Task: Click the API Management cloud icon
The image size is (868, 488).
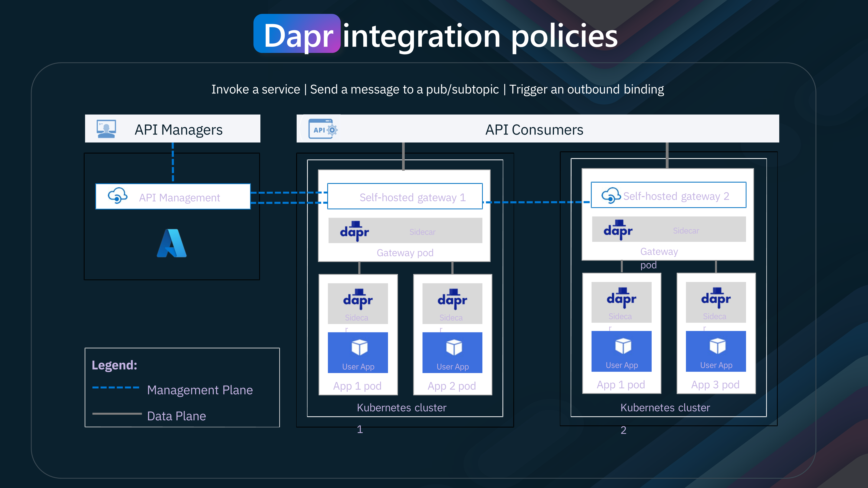Action: [118, 196]
